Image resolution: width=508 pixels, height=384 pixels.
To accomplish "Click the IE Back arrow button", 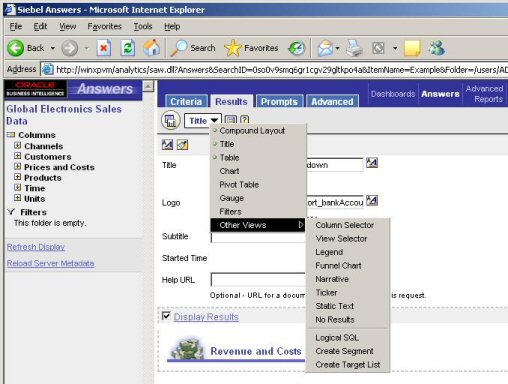I will click(x=15, y=48).
